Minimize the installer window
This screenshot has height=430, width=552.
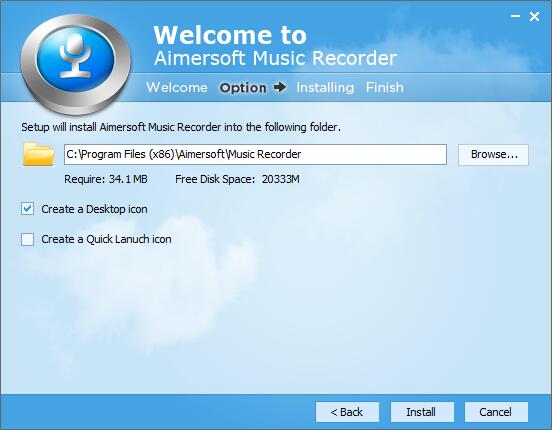point(515,16)
